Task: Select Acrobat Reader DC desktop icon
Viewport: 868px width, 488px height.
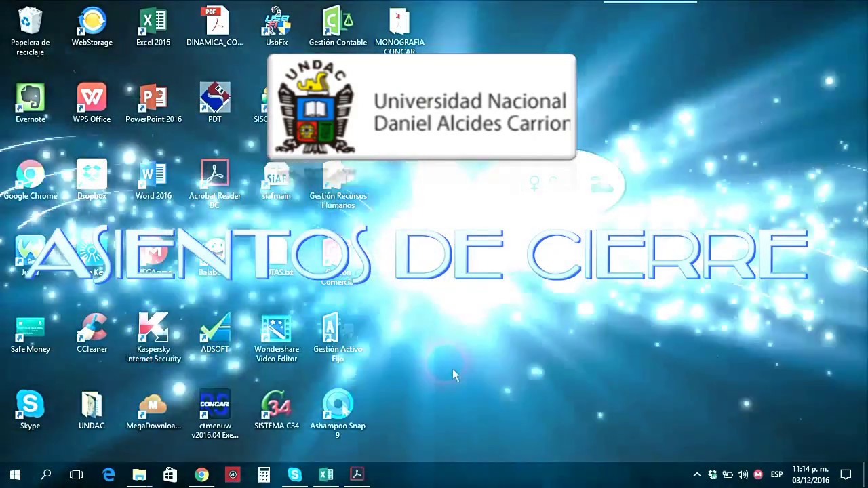Action: tap(215, 184)
